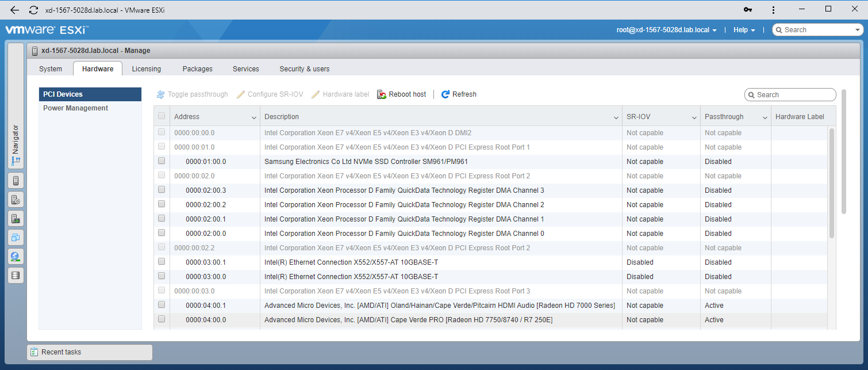This screenshot has width=868, height=370.
Task: Open the Virtual Machines icon in navigator
Action: click(16, 237)
